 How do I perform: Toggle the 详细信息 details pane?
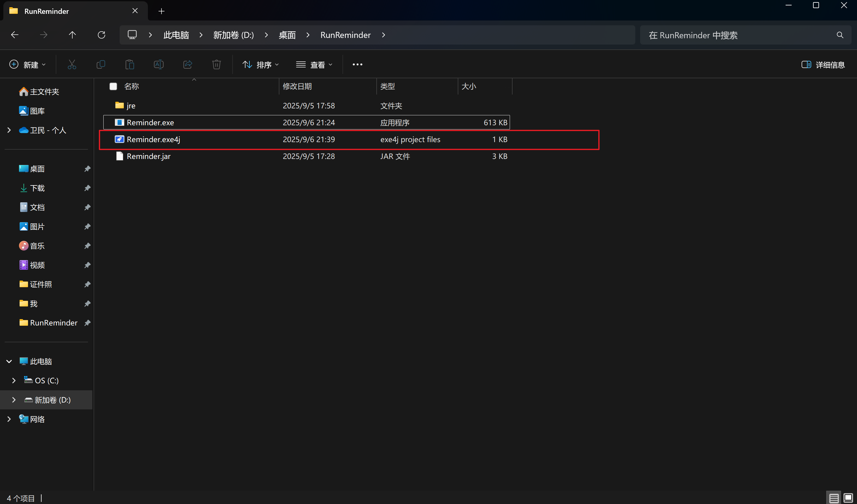823,64
